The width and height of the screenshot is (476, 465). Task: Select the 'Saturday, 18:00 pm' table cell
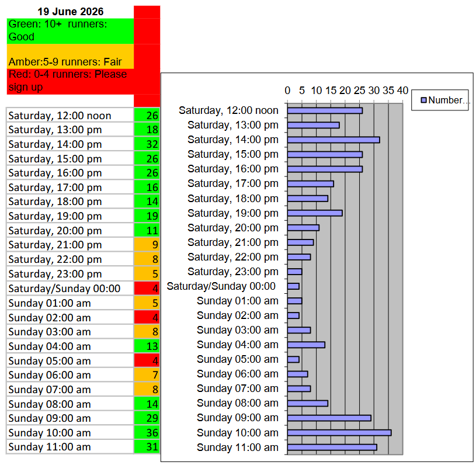pos(70,202)
